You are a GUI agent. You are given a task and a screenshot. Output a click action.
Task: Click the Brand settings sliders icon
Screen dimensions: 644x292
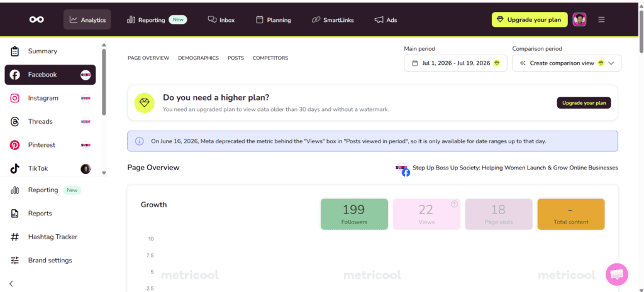[x=15, y=260]
